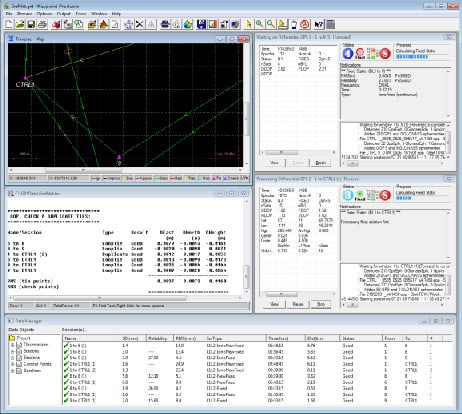462x414 pixels.
Task: Expand the Observations tree node
Action: (12, 345)
